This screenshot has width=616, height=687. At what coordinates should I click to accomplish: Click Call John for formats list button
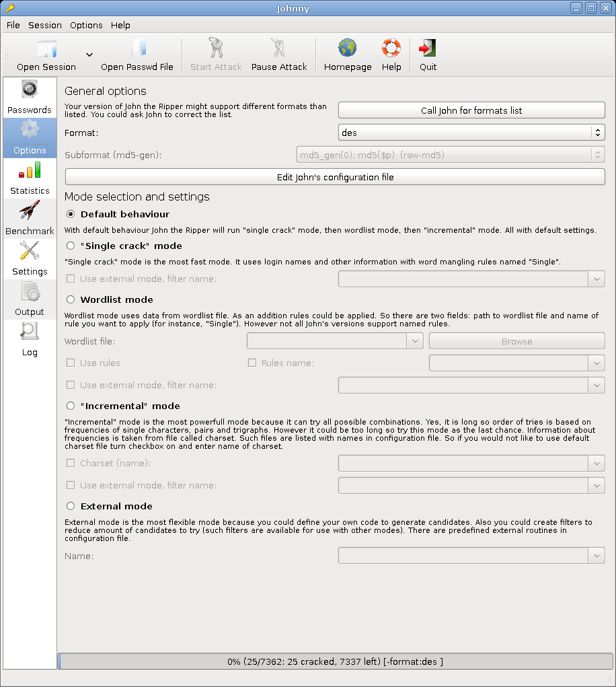point(471,110)
